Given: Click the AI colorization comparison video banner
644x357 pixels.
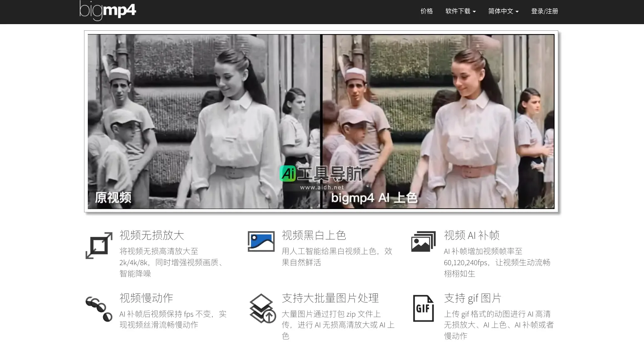Looking at the screenshot, I should [x=321, y=121].
